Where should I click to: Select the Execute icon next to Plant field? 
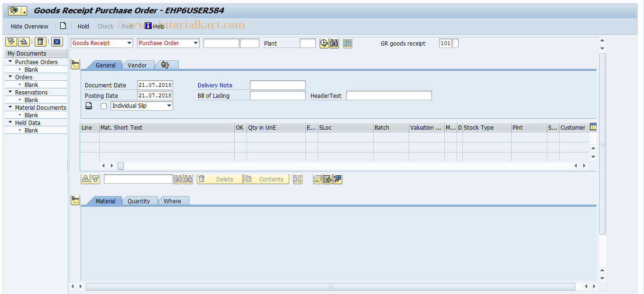click(324, 43)
